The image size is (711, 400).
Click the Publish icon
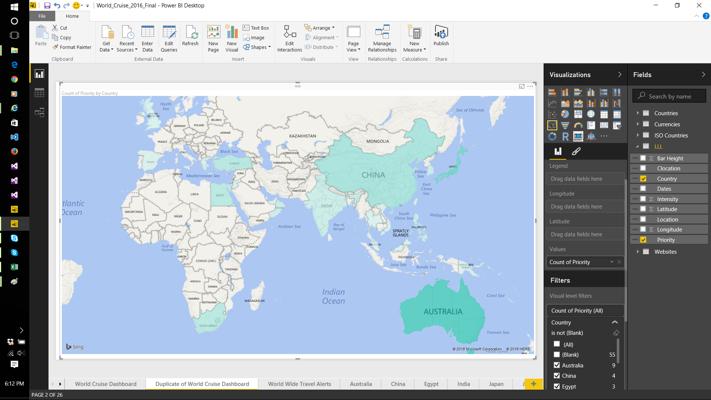[441, 36]
